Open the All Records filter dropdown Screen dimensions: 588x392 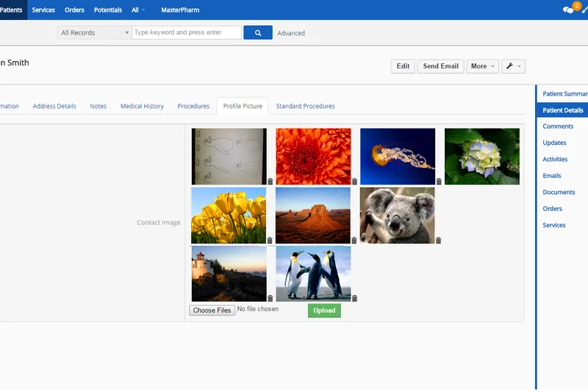pos(94,32)
